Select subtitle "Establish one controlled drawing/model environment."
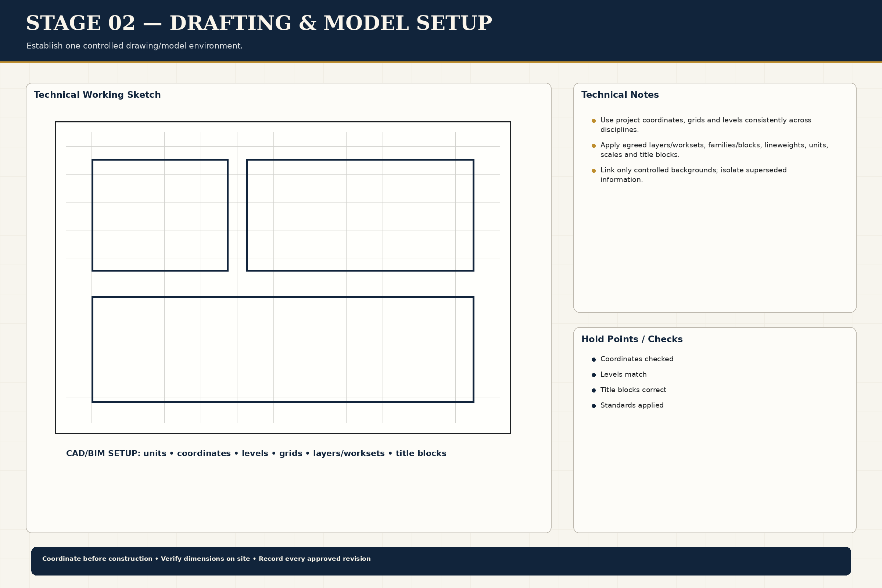The image size is (882, 588). pyautogui.click(x=135, y=46)
